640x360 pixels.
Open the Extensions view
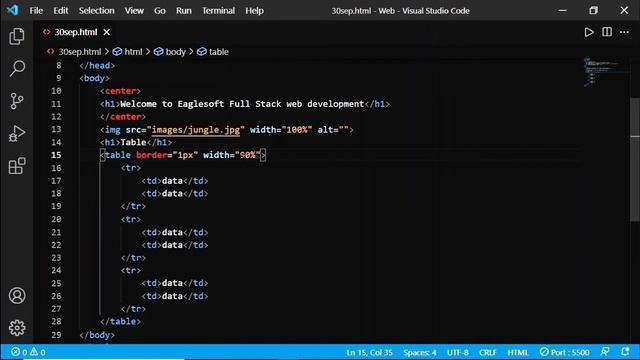tap(17, 166)
